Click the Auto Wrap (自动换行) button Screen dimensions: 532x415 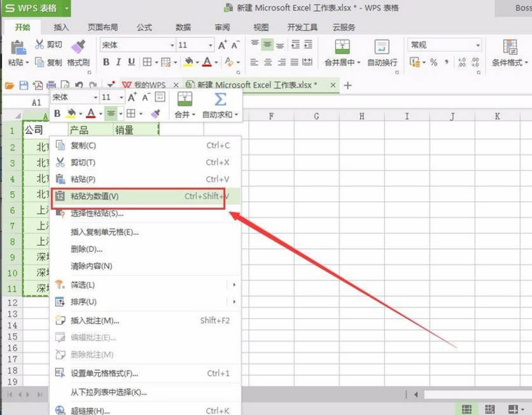(x=382, y=53)
